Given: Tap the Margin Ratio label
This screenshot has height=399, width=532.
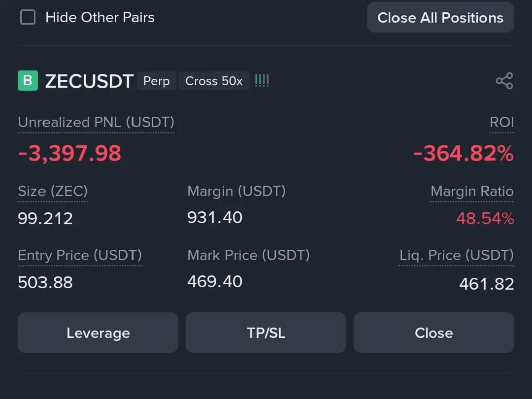Looking at the screenshot, I should point(472,192).
